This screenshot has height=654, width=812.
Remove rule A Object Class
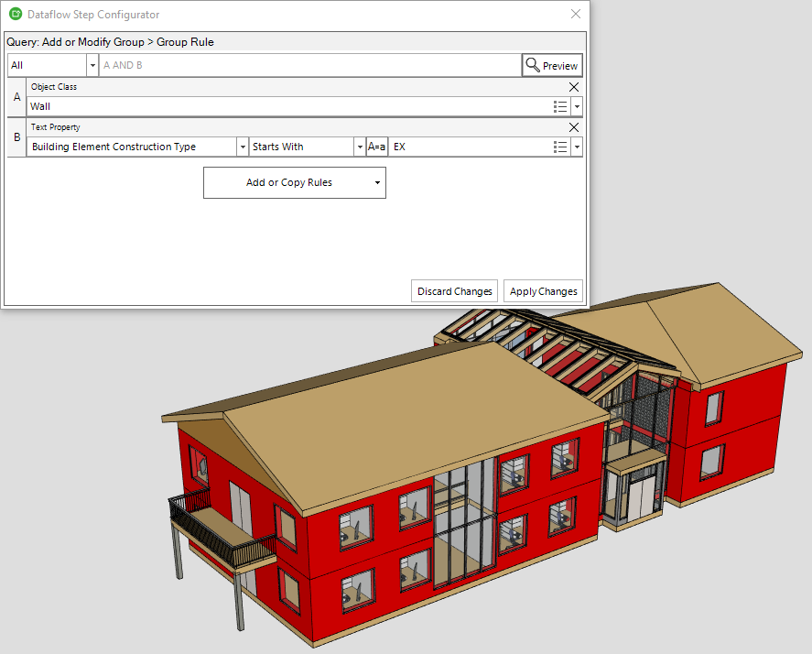[x=574, y=87]
